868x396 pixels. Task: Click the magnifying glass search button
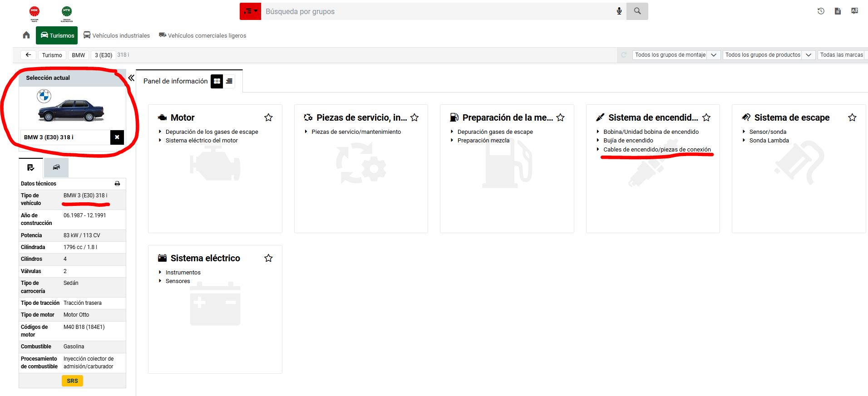pos(637,11)
